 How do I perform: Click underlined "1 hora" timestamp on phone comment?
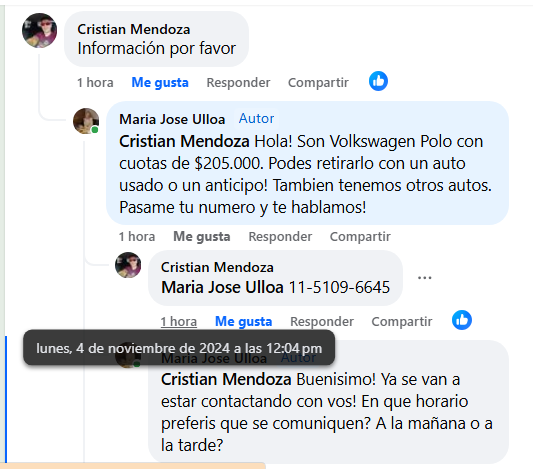tap(178, 322)
